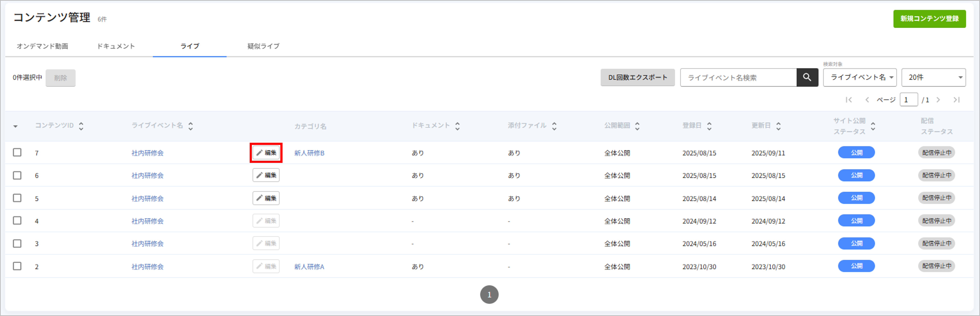Select the ライブ tab
Image resolution: width=980 pixels, height=316 pixels.
190,46
